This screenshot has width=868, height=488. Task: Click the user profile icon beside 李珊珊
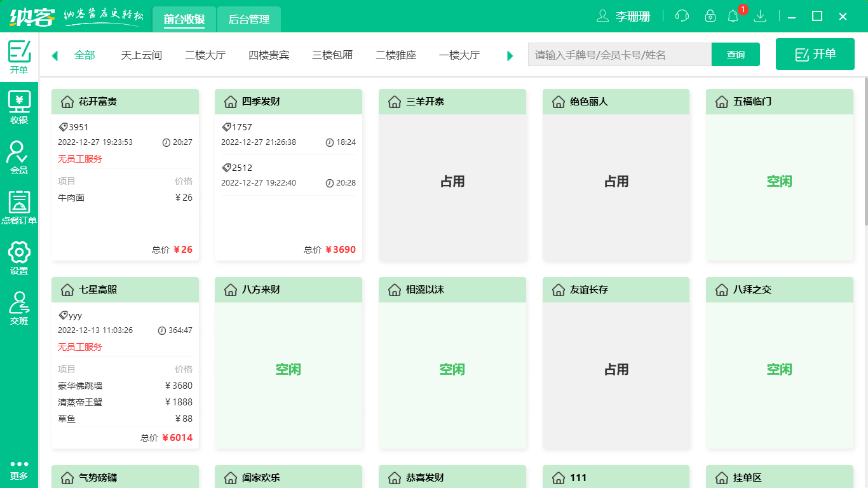click(x=602, y=16)
